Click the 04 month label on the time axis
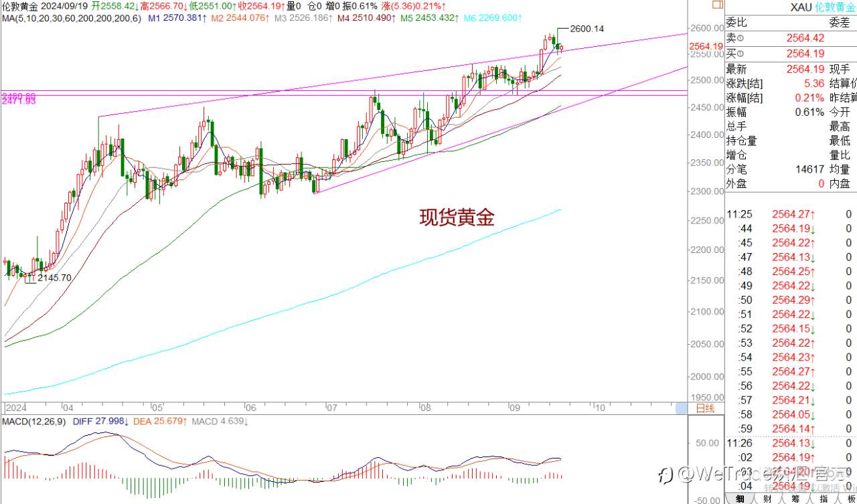The height and width of the screenshot is (504, 857). pyautogui.click(x=68, y=408)
